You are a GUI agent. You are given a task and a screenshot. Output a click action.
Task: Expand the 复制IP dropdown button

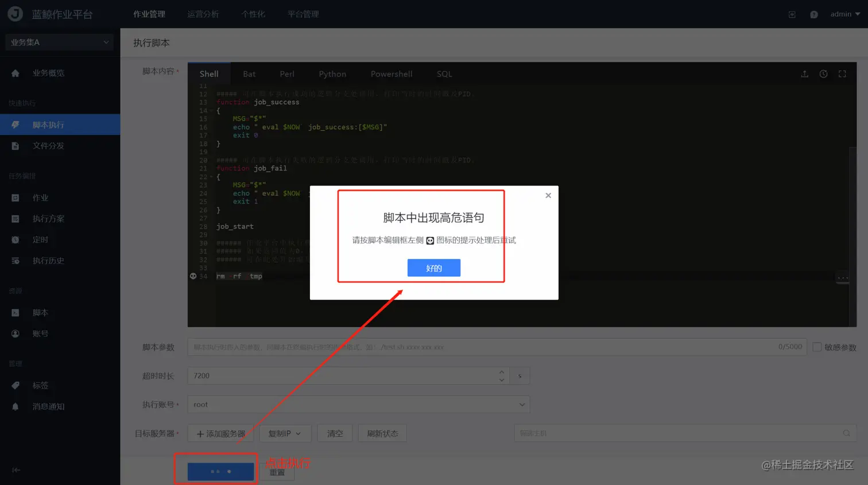pyautogui.click(x=285, y=434)
